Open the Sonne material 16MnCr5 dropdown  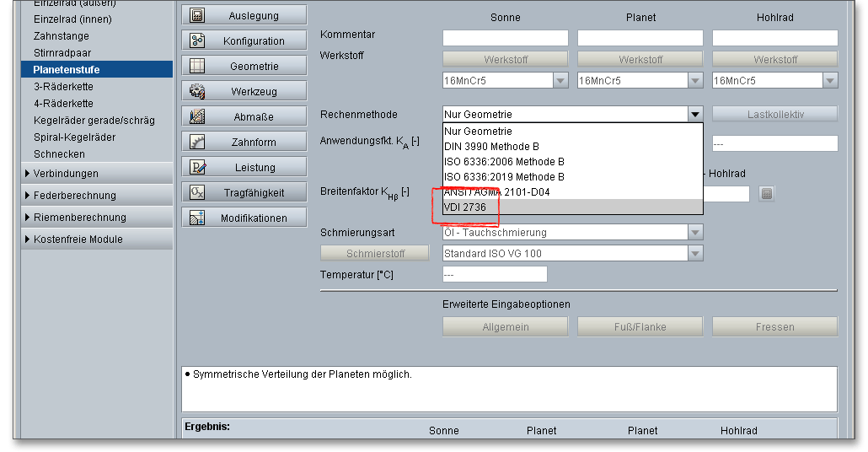[x=560, y=81]
